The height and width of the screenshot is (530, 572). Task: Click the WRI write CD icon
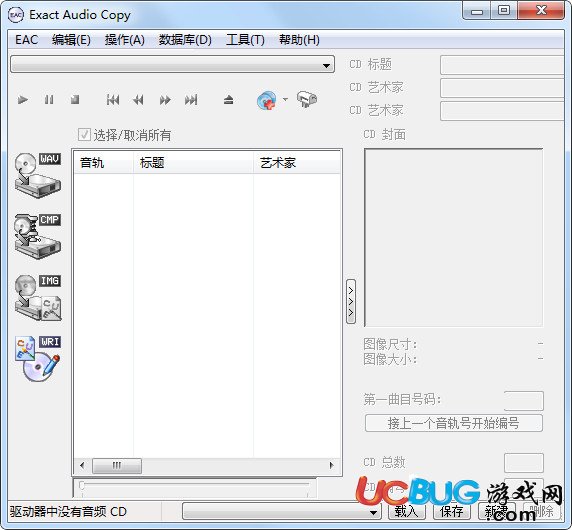coord(38,359)
